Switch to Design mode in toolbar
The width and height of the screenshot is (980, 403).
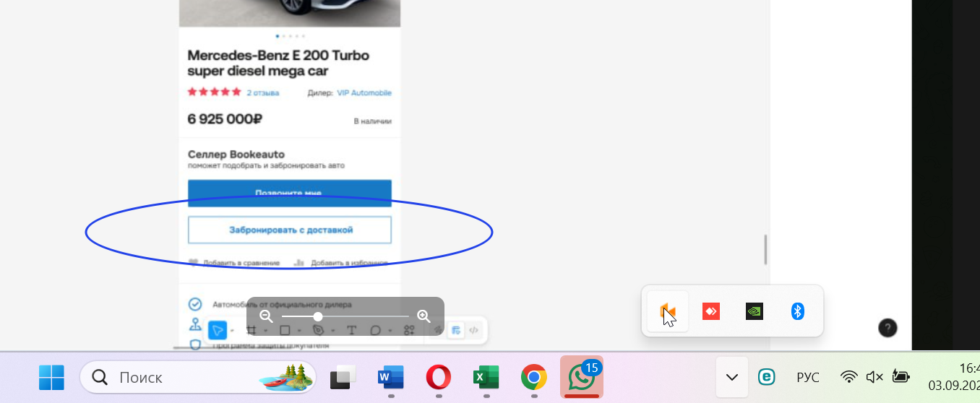[x=456, y=331]
